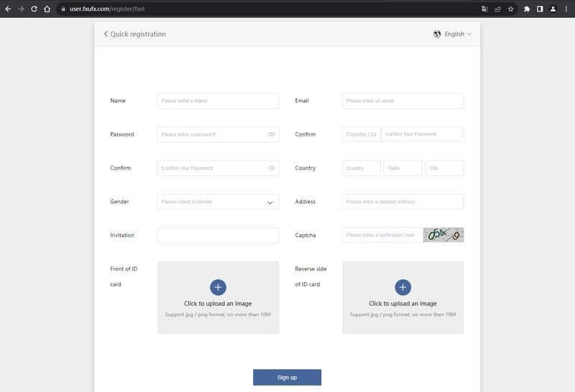This screenshot has width=575, height=392.
Task: Open the browser profile avatar icon
Action: pyautogui.click(x=553, y=9)
